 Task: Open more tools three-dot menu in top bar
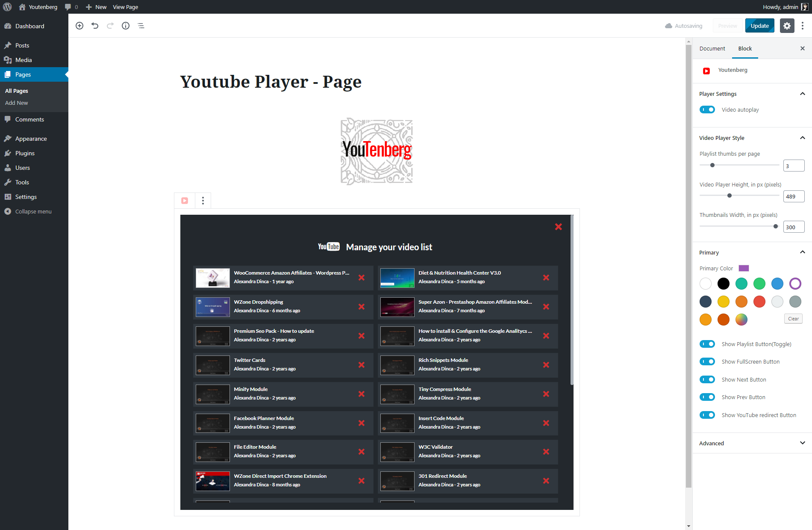[803, 26]
